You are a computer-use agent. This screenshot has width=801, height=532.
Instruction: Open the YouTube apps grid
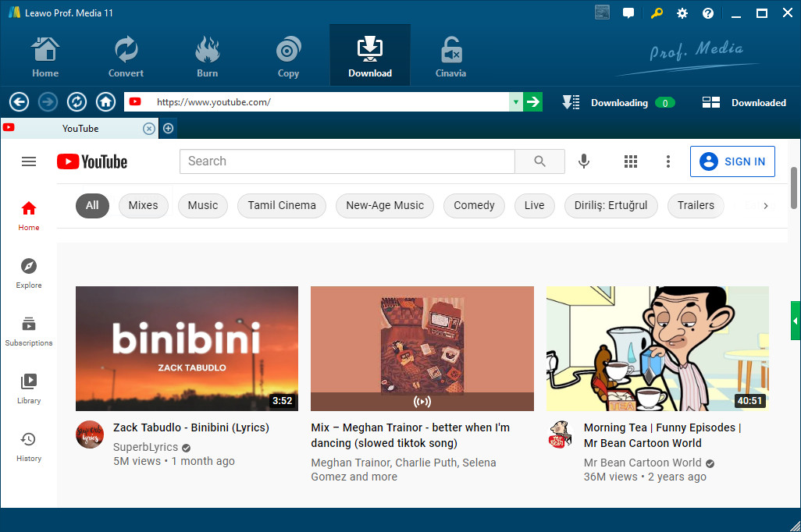[631, 161]
